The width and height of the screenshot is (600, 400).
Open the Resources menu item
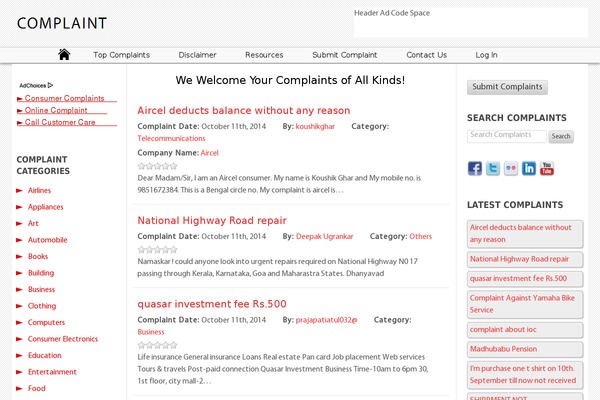(264, 55)
